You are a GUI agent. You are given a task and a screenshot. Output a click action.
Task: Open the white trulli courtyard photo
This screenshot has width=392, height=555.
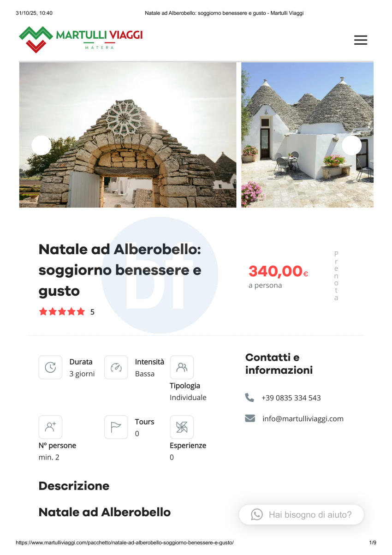pos(307,135)
